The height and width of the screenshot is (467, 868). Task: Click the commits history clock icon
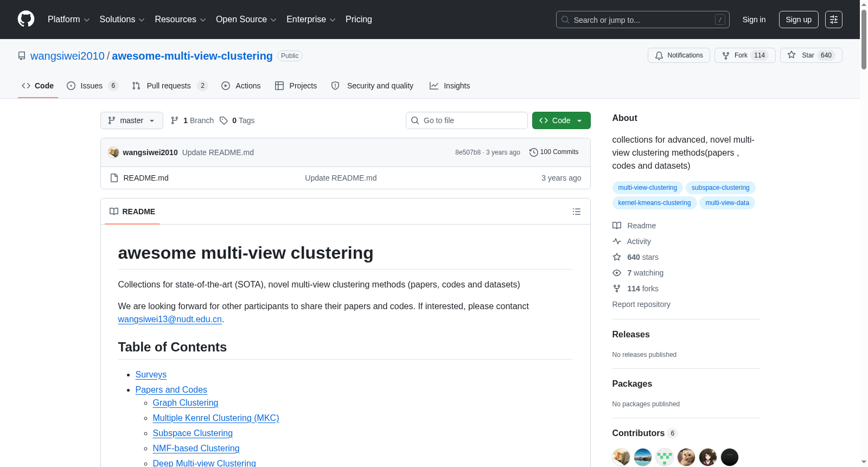pos(533,152)
